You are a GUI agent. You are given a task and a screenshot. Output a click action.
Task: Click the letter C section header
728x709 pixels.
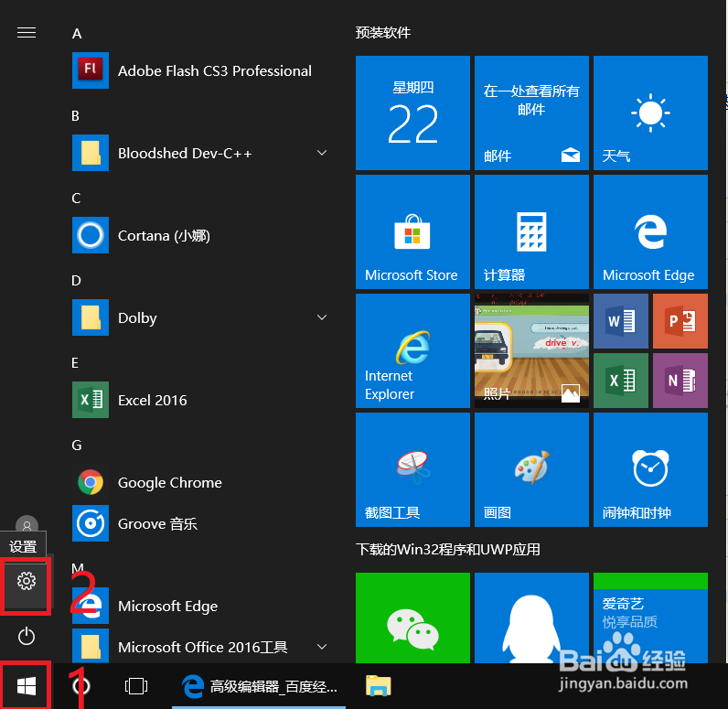point(76,199)
